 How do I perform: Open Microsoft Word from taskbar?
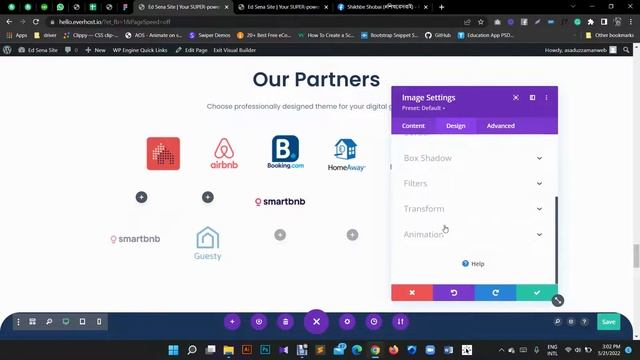coord(448,350)
